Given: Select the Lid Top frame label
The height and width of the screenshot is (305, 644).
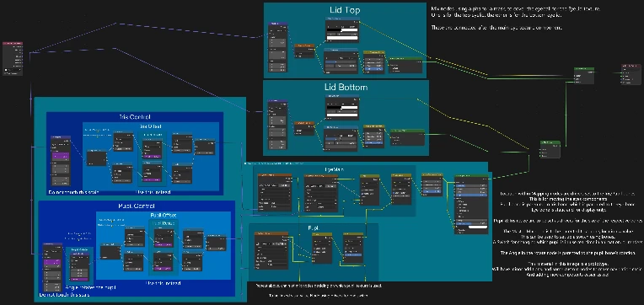Looking at the screenshot, I should pyautogui.click(x=345, y=9).
